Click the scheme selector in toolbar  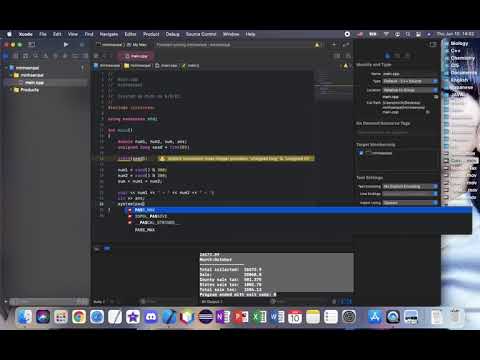pyautogui.click(x=121, y=45)
